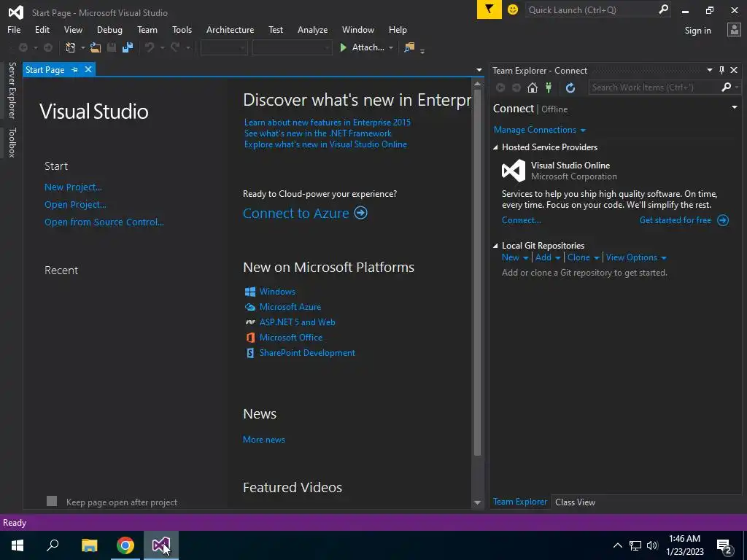
Task: Click the search magnifier in Search Work Items
Action: click(726, 87)
